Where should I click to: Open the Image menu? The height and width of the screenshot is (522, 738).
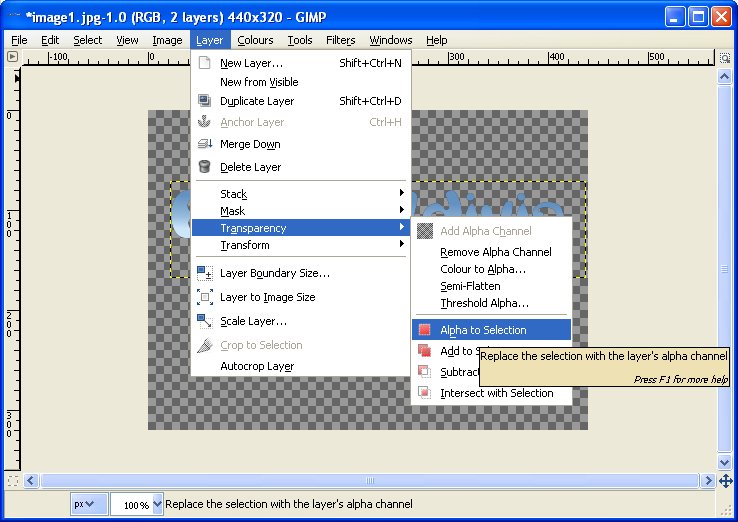(x=167, y=40)
